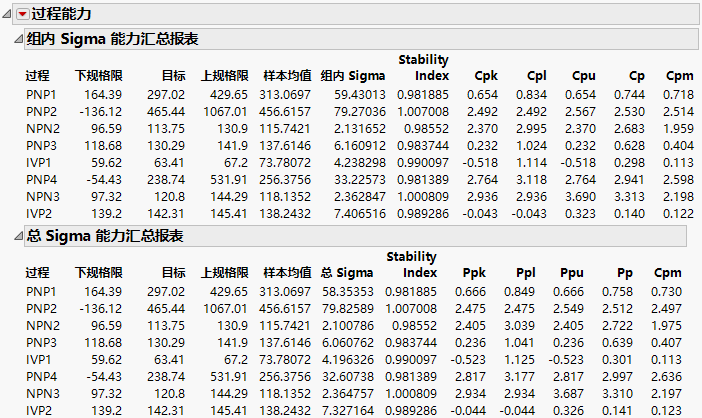Click 组内 Sigma value 4.238298
This screenshot has height=418, width=702.
coord(360,163)
